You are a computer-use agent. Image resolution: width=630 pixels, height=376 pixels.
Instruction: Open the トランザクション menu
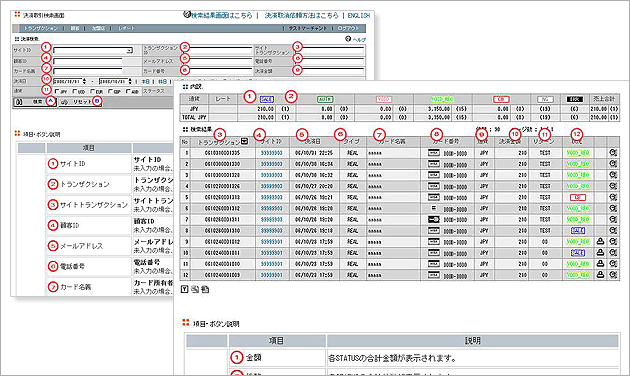click(x=41, y=29)
